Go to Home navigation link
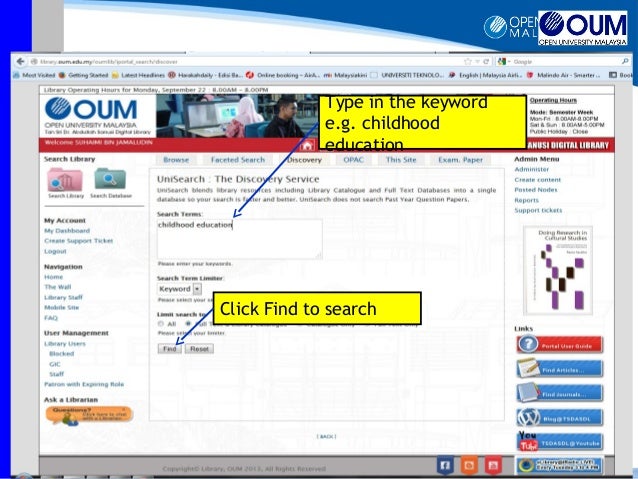638x479 pixels. [x=54, y=277]
